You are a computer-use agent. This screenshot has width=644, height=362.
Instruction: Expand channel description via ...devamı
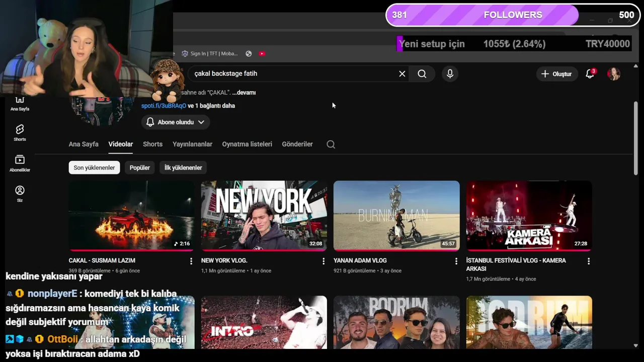pyautogui.click(x=244, y=93)
